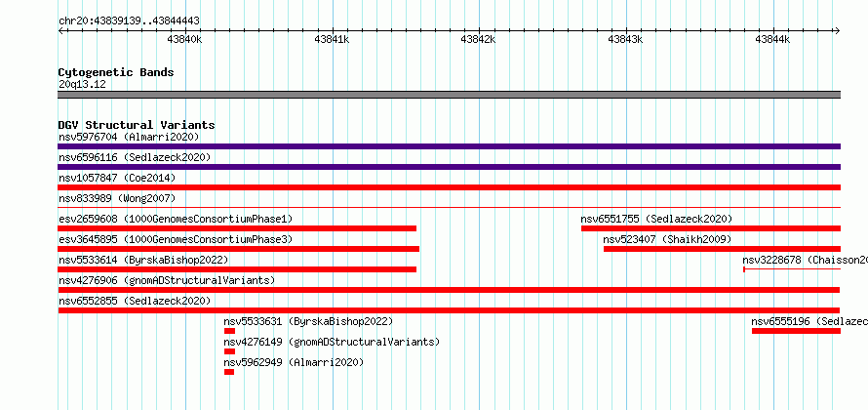Click the 43840k ruler tick label
The height and width of the screenshot is (410, 868).
(185, 40)
